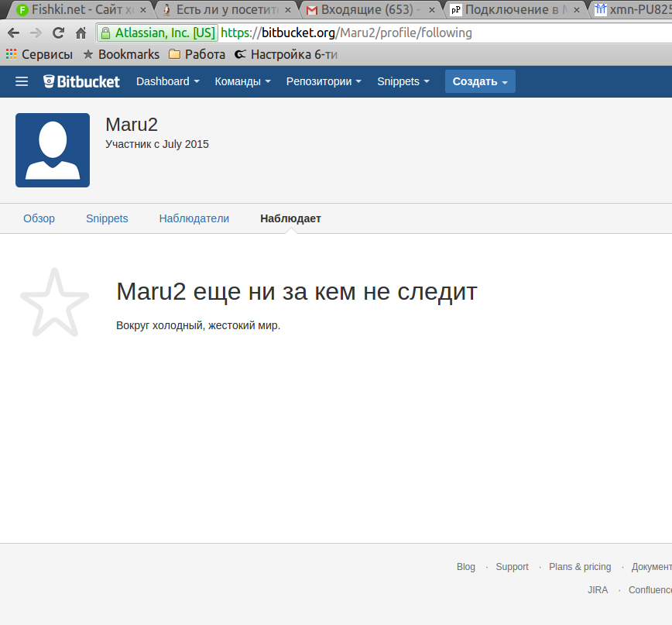Open the Confluence footer link
672x625 pixels.
point(650,590)
